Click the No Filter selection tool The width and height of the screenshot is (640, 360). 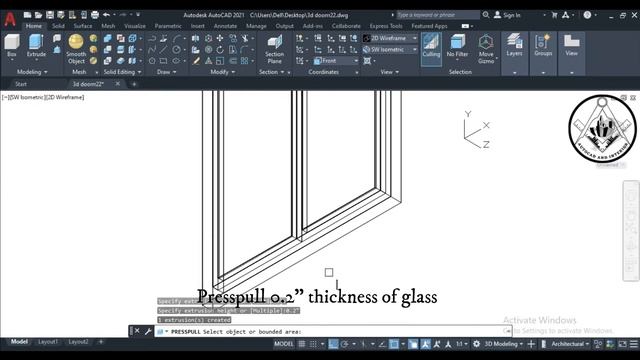(457, 46)
